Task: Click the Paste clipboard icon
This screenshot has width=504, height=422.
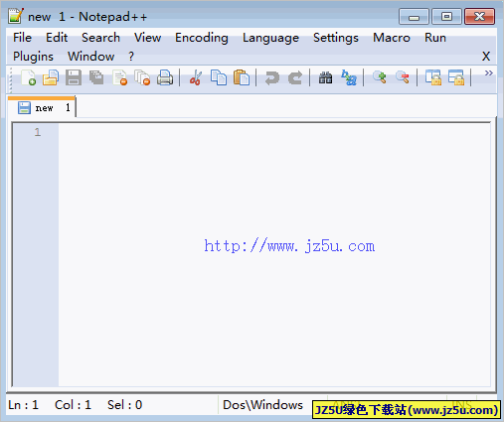Action: click(x=242, y=77)
